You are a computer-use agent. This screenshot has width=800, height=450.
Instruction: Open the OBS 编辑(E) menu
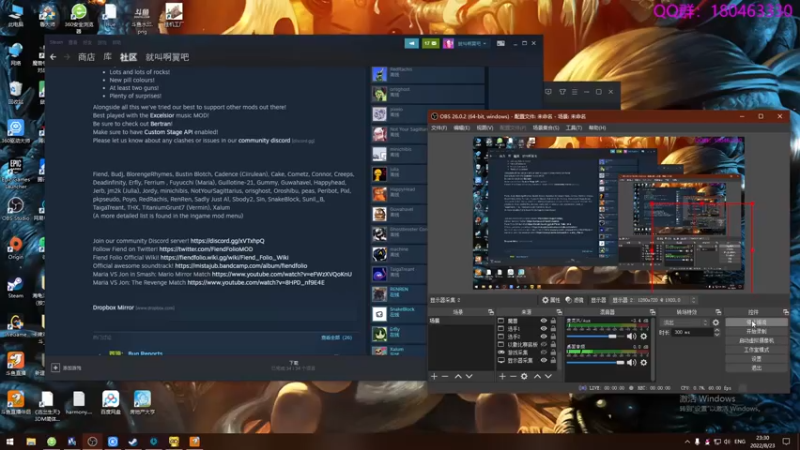coord(461,128)
